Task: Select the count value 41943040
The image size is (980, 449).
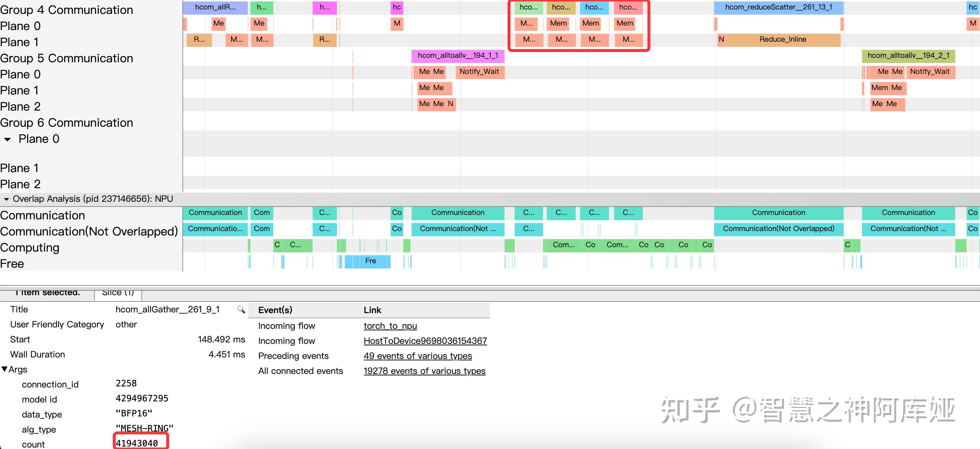Action: coord(137,443)
